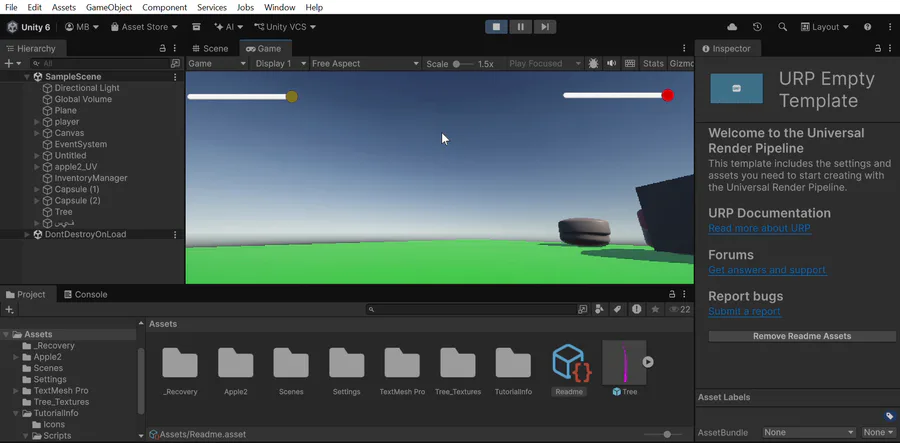
Task: Open the GameObject menu
Action: pyautogui.click(x=109, y=7)
